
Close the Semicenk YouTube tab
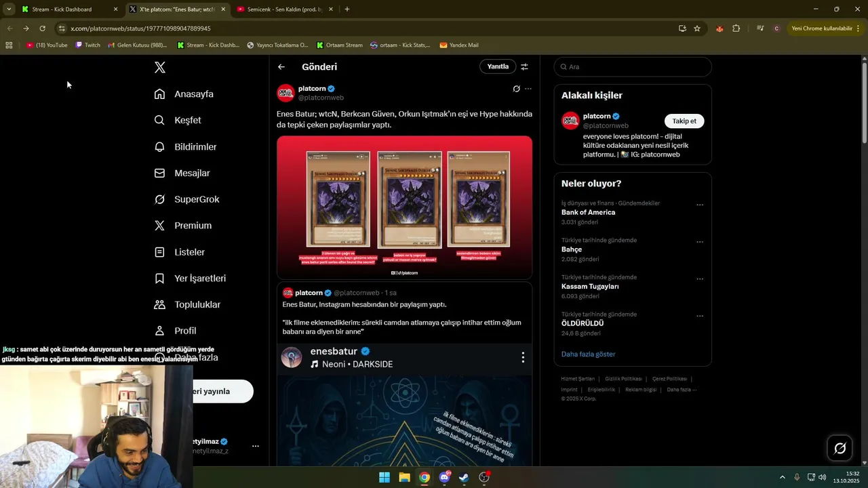point(330,9)
